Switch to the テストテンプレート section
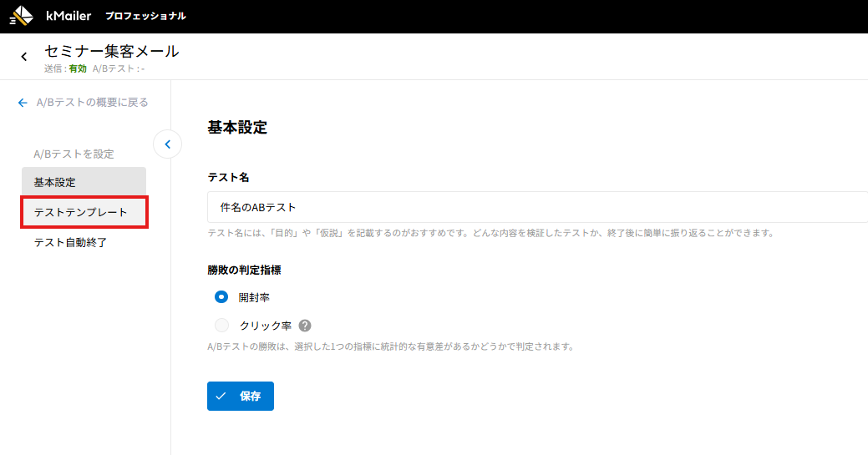The width and height of the screenshot is (868, 455). click(x=84, y=212)
